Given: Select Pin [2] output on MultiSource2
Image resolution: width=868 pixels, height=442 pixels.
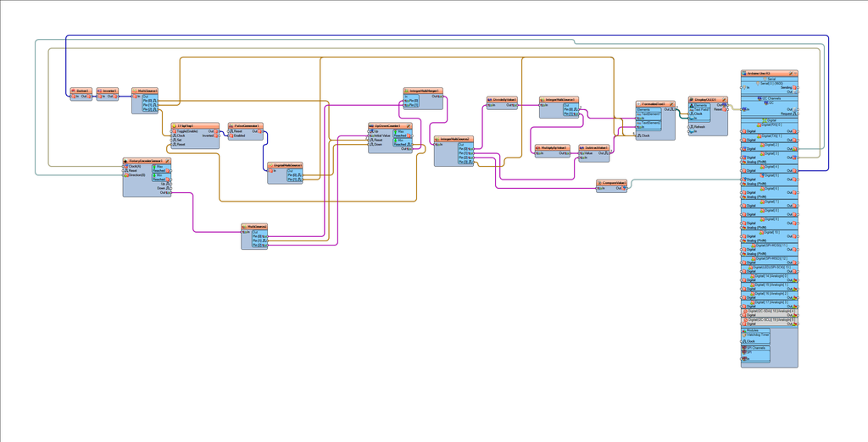Looking at the screenshot, I should point(259,245).
